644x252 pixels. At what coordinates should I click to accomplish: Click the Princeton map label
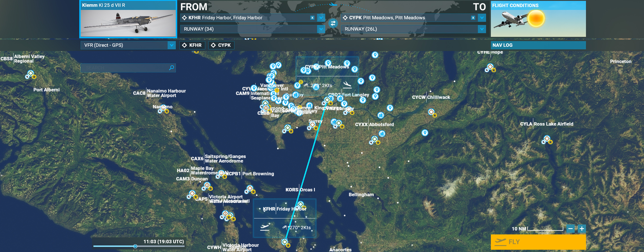point(621,62)
